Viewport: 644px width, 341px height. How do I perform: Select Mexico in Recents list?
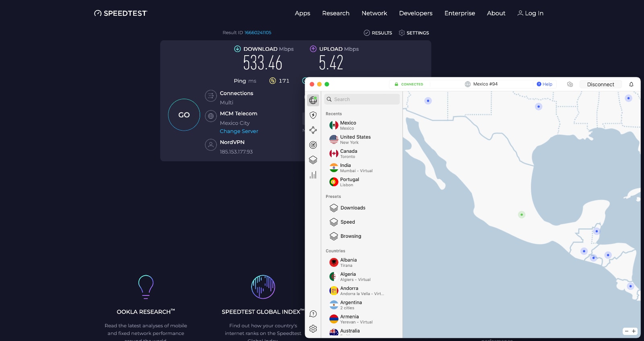coord(361,125)
